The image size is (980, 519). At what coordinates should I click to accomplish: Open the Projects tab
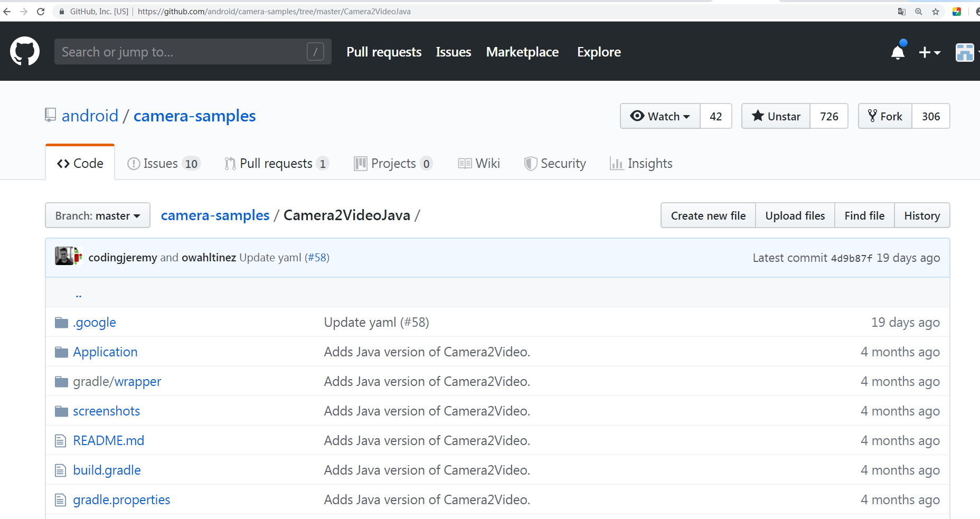tap(393, 164)
